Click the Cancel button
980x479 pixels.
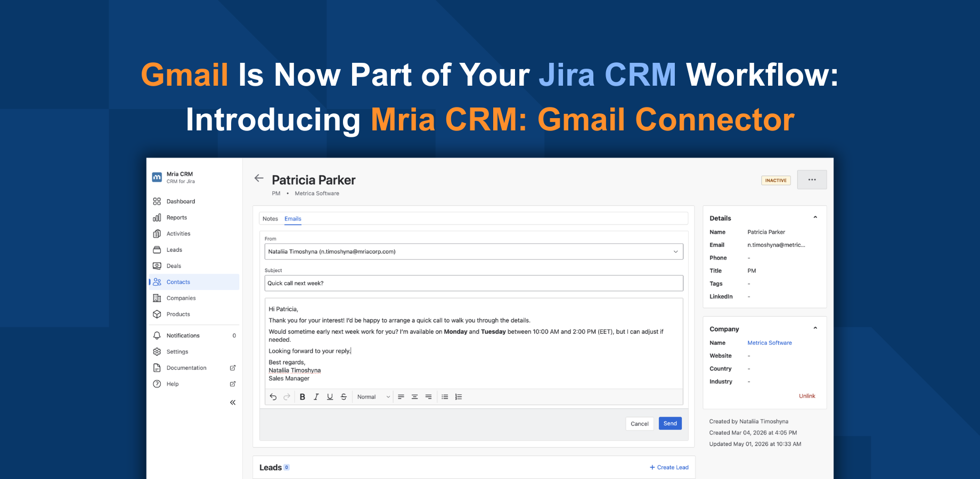[640, 424]
